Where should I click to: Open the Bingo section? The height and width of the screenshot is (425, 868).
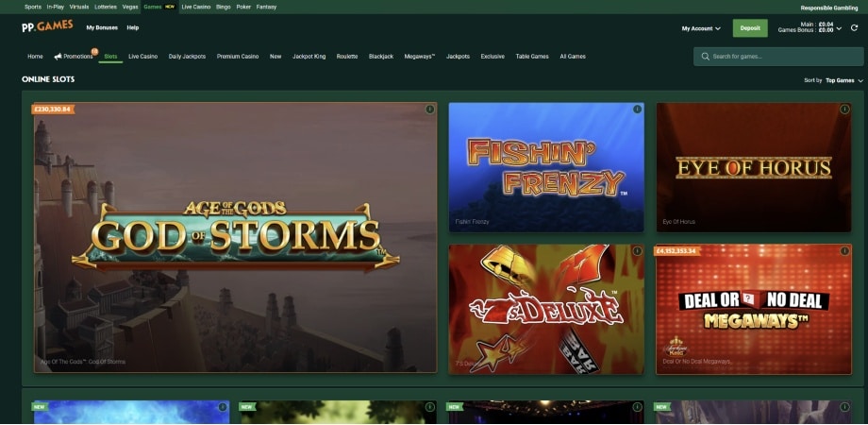pyautogui.click(x=223, y=8)
